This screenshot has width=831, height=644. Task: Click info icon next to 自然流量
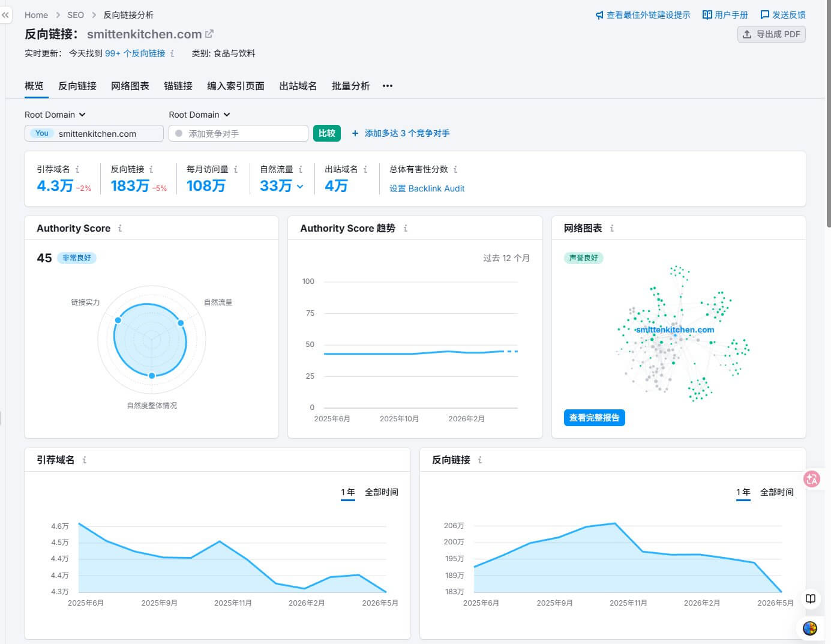click(x=301, y=169)
